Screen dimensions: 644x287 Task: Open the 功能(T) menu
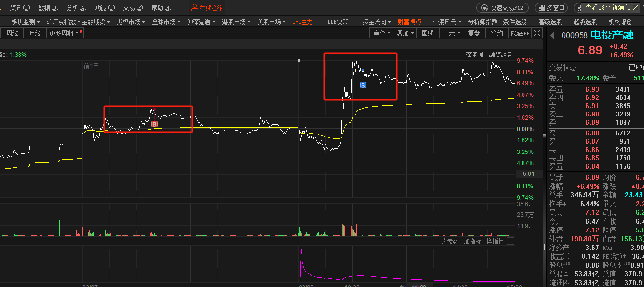click(105, 8)
